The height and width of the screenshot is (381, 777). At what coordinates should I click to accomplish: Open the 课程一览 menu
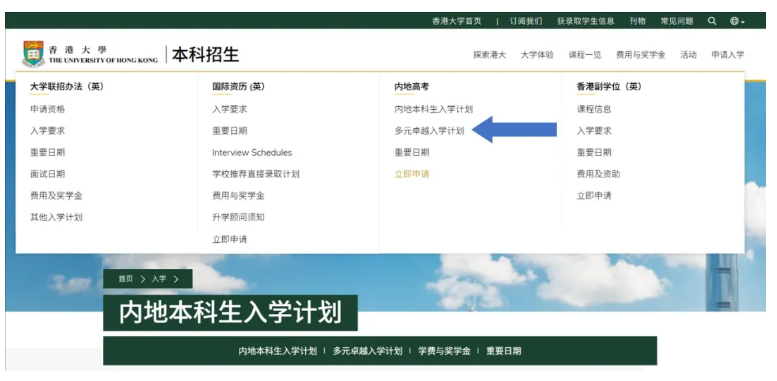(x=585, y=55)
